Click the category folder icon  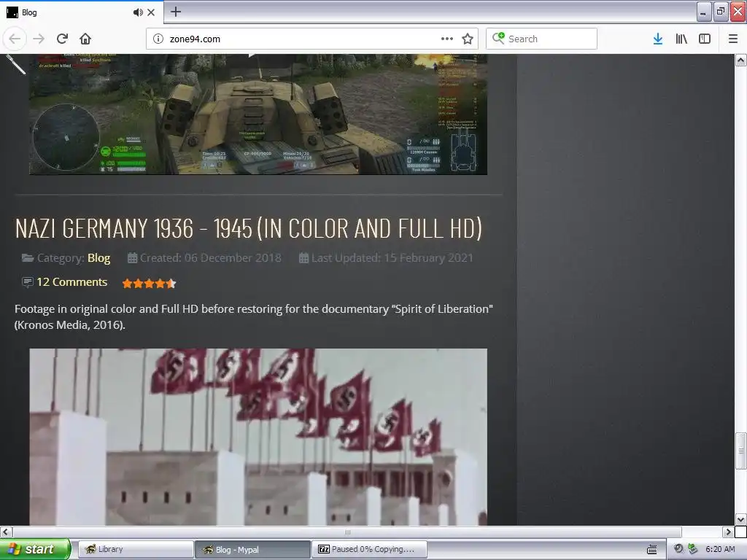click(28, 257)
